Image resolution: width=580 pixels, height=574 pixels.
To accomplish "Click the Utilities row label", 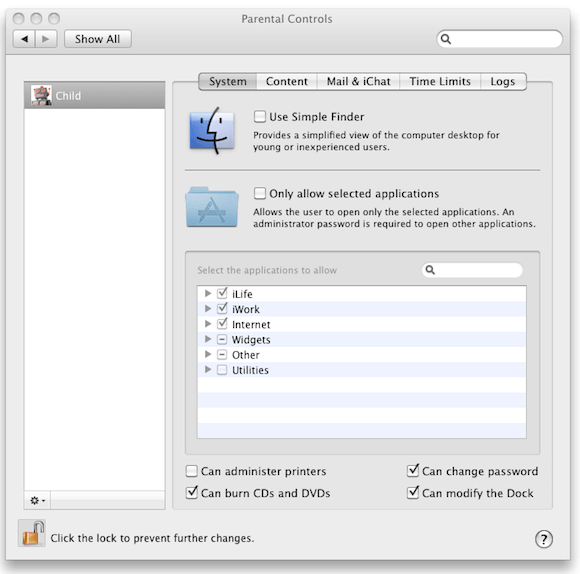I will pos(250,370).
